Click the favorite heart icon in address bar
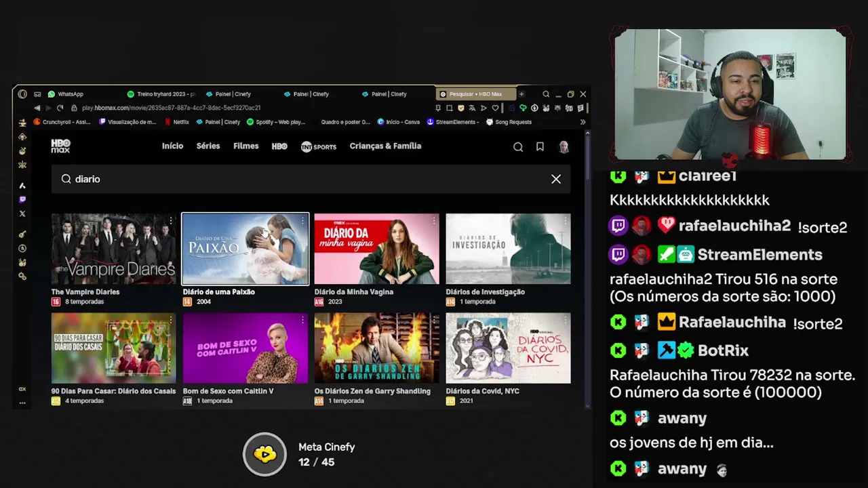The height and width of the screenshot is (488, 868). 495,108
